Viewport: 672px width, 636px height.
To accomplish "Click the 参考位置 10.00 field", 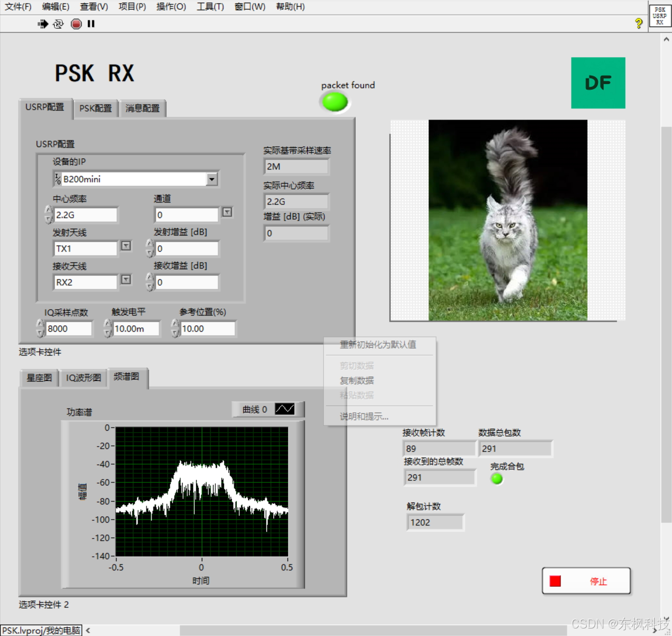I will 208,329.
